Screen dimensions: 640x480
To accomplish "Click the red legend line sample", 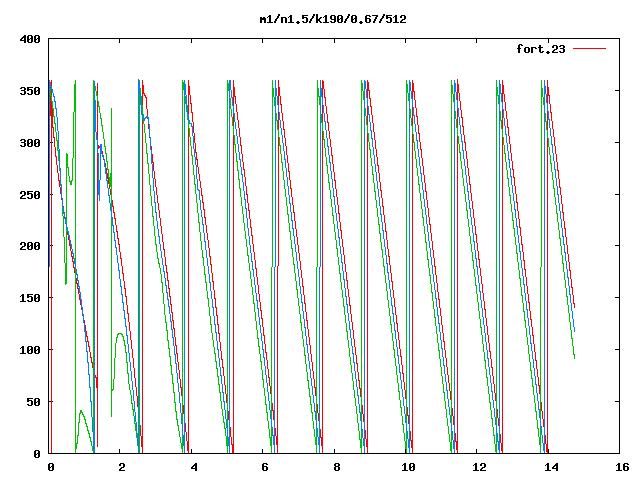I will (x=589, y=49).
